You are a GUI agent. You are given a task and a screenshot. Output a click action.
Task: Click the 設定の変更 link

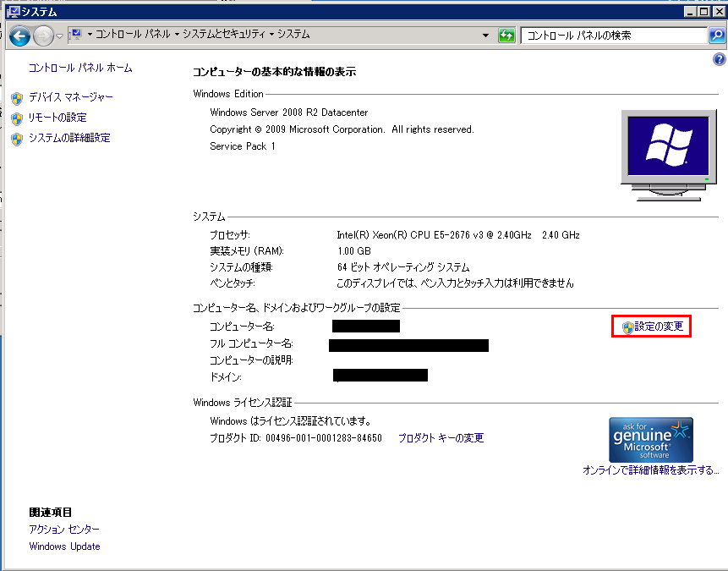point(658,327)
